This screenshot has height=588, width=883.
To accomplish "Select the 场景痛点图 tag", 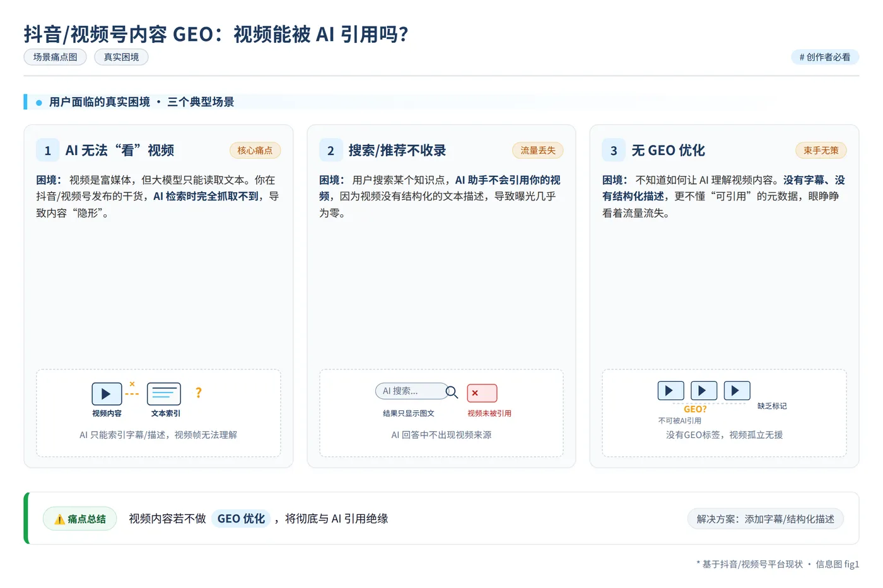I will pos(56,57).
